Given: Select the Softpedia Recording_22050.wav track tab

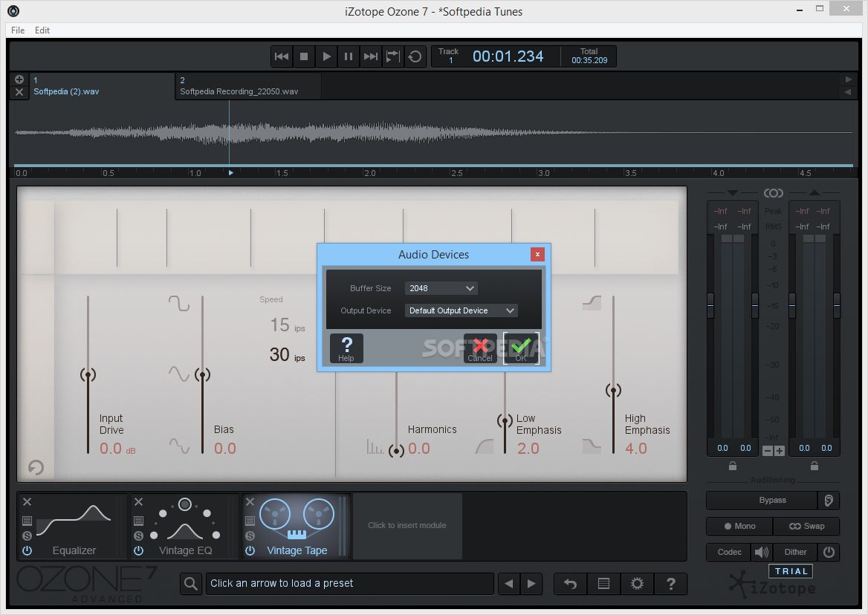Looking at the screenshot, I should click(x=248, y=85).
